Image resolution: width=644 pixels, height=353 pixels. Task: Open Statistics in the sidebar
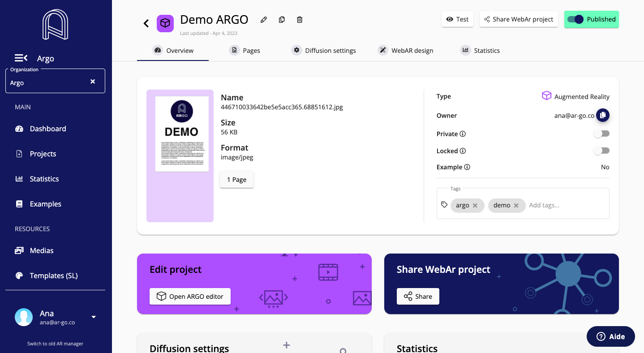tap(37, 179)
